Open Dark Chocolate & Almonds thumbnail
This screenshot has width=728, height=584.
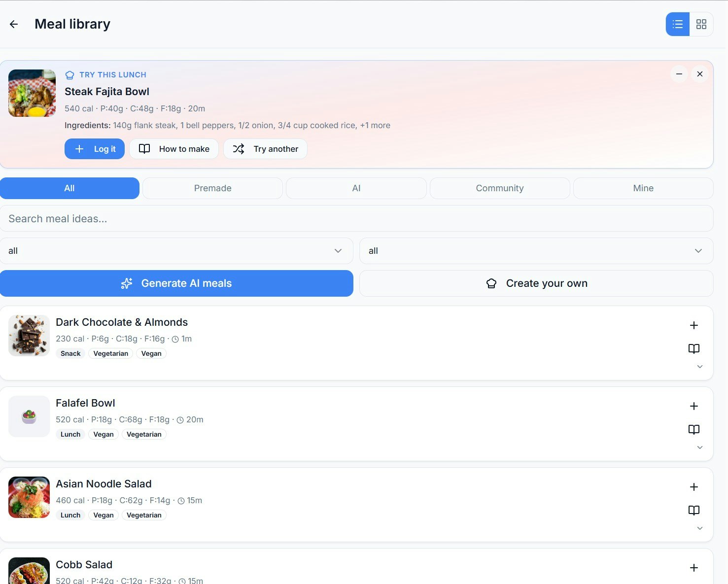click(x=29, y=336)
